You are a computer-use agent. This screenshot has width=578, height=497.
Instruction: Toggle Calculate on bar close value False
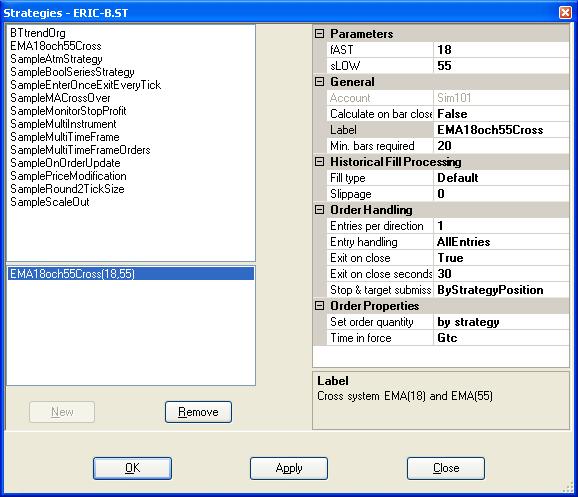(501, 114)
